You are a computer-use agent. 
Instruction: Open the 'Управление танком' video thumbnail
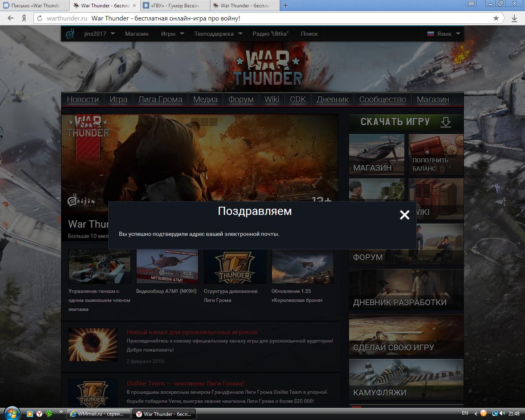[100, 267]
